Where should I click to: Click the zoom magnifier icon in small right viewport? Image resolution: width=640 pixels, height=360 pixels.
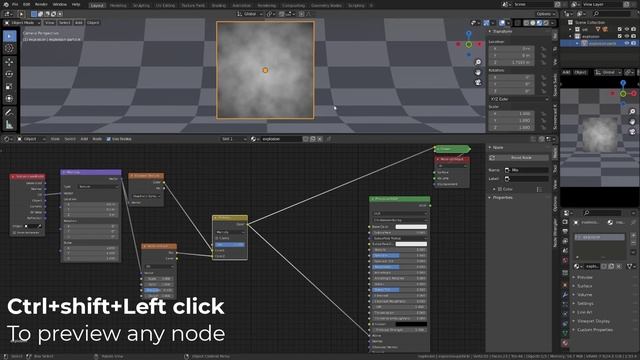pyautogui.click(x=632, y=111)
